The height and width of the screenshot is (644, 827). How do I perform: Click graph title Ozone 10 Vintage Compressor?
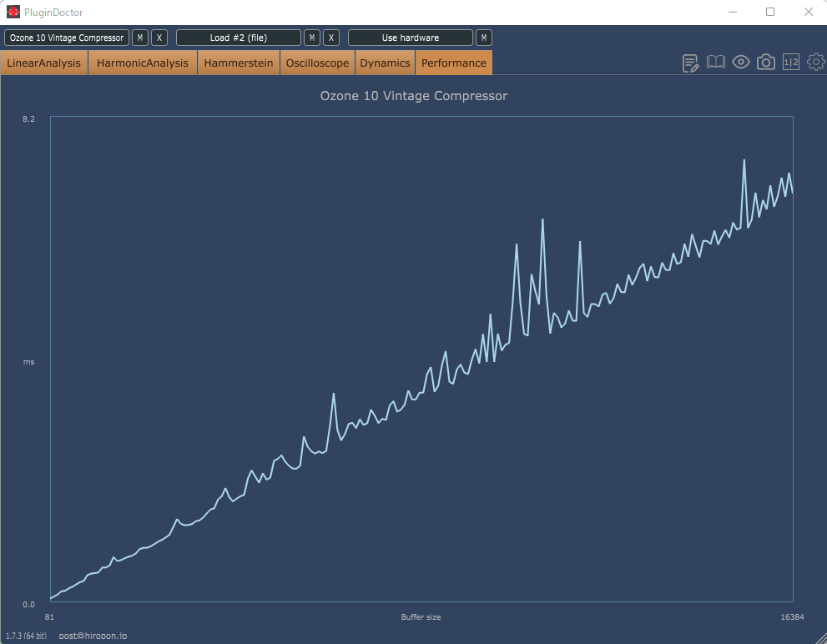point(414,96)
